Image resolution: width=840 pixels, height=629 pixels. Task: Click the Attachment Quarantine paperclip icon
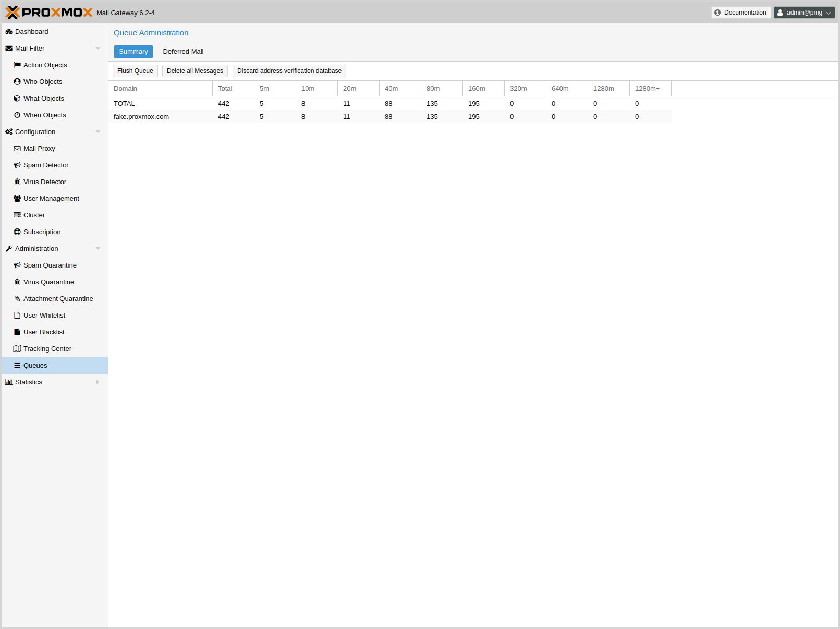tap(17, 299)
